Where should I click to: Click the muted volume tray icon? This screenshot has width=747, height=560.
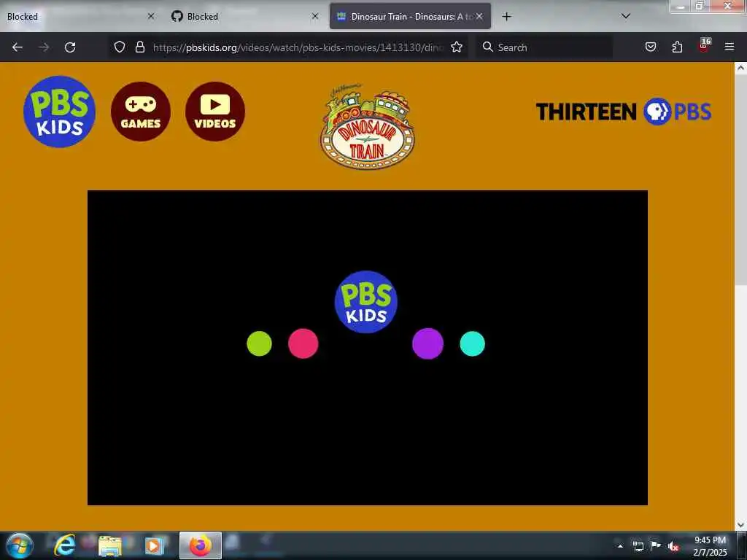point(673,547)
